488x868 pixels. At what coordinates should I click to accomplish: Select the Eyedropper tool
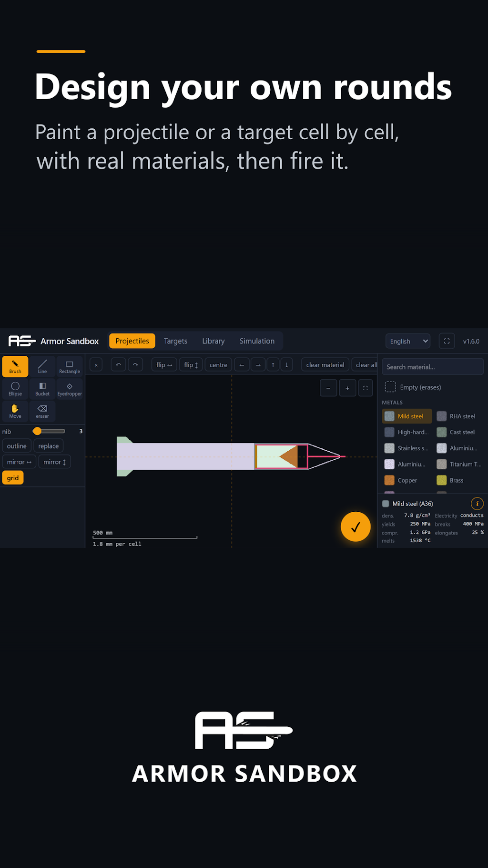[x=70, y=389]
